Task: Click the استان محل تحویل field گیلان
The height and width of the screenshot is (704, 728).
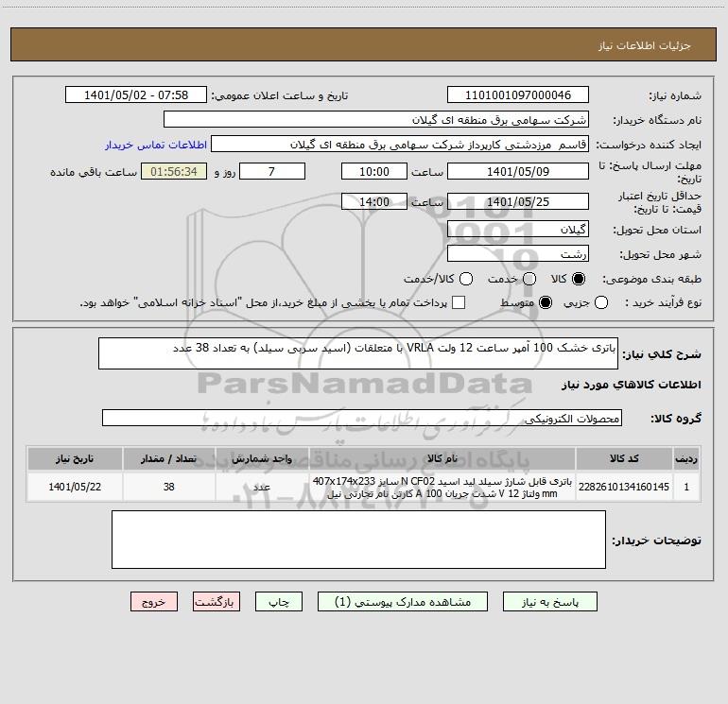Action: (518, 229)
